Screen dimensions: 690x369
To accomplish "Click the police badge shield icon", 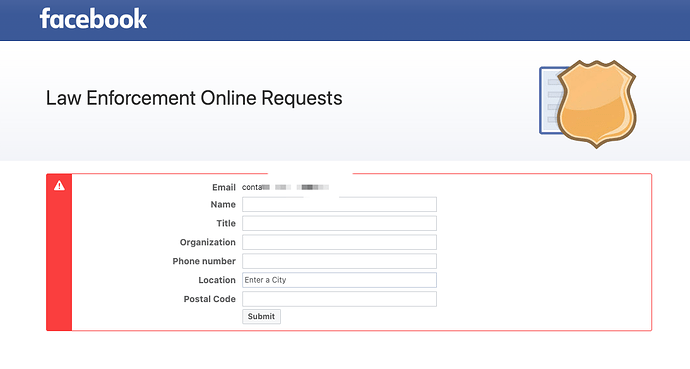I will coord(597,104).
